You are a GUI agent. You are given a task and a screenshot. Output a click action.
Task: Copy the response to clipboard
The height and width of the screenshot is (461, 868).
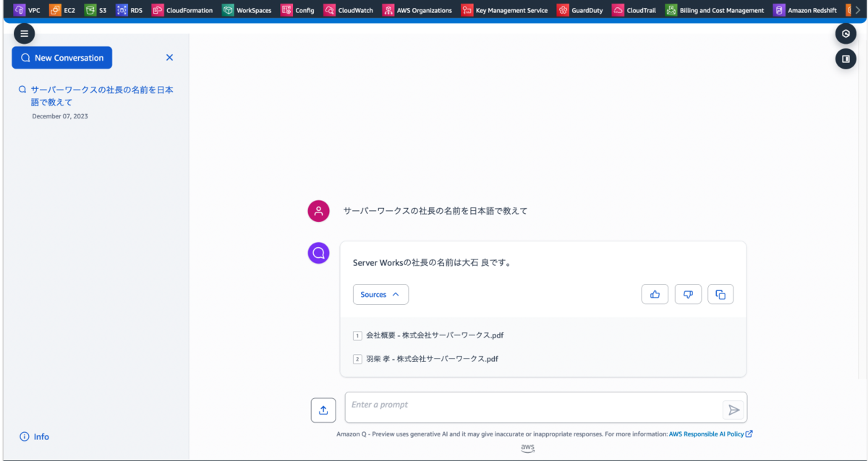pyautogui.click(x=720, y=294)
